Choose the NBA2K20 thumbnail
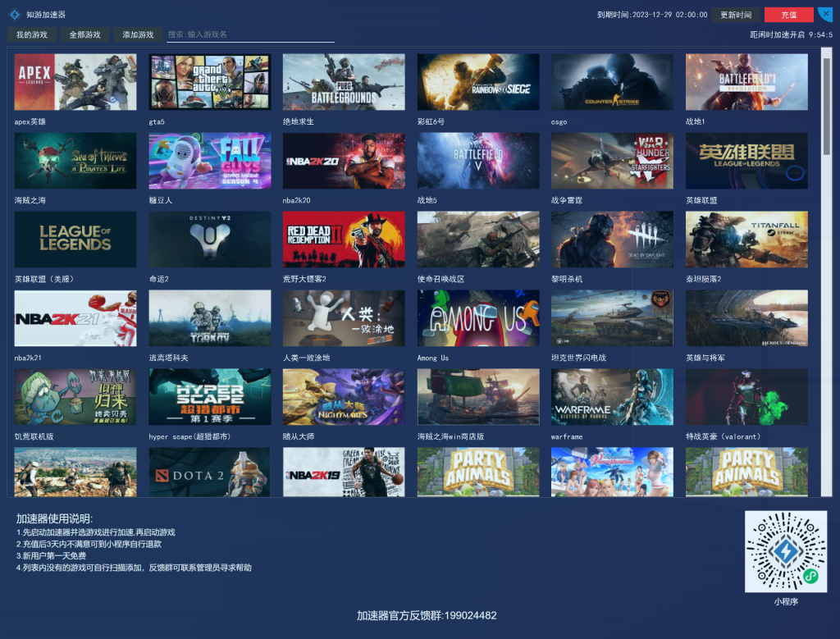840x639 pixels. pyautogui.click(x=344, y=161)
